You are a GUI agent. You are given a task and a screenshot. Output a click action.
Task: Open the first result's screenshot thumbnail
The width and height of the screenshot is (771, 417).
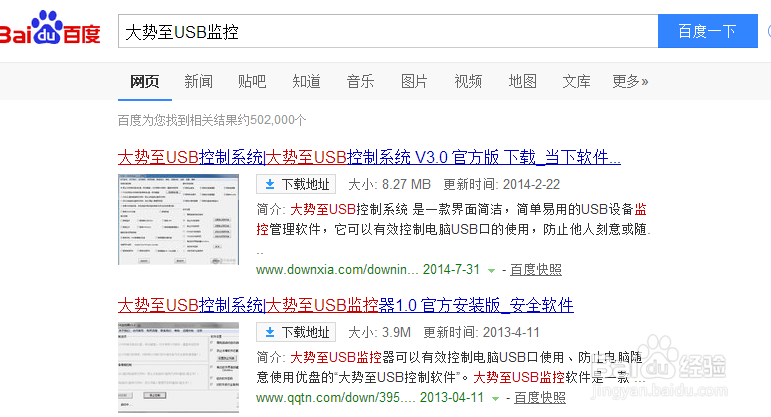tap(178, 219)
